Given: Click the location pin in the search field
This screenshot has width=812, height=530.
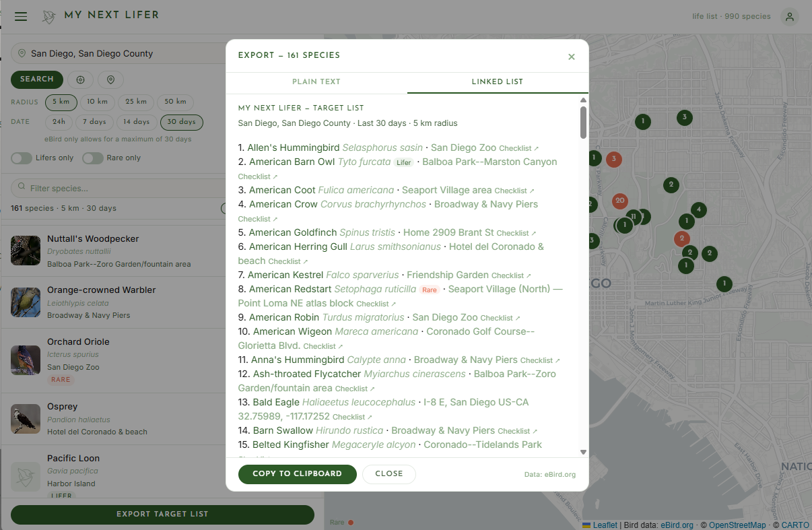Looking at the screenshot, I should click(x=23, y=53).
